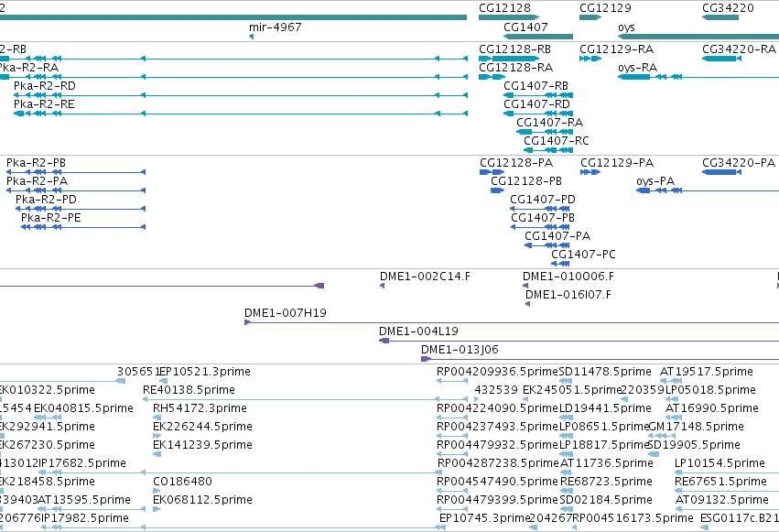Viewport: 779px width, 532px height.
Task: Select the Pka-R2-RE transcript label
Action: pyautogui.click(x=44, y=104)
